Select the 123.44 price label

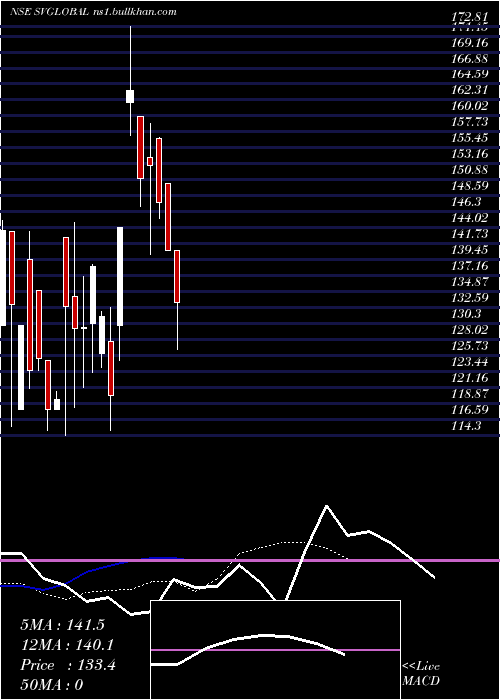click(x=470, y=362)
